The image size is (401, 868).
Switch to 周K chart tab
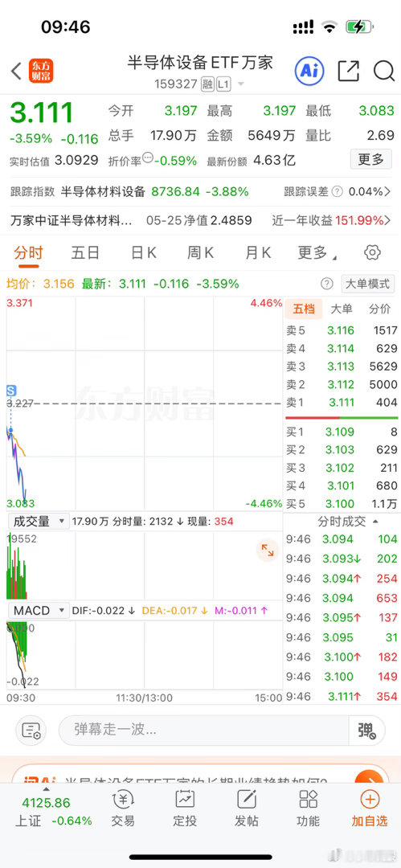[x=201, y=253]
